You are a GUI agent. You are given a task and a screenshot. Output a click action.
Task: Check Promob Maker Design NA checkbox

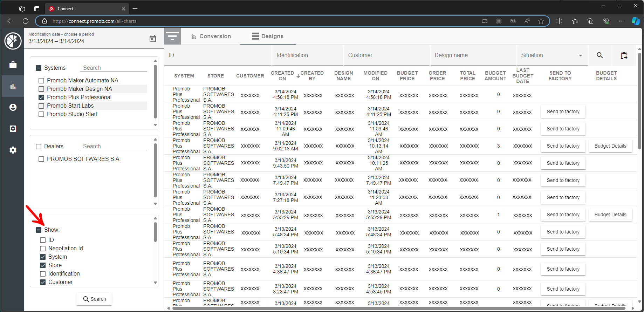click(41, 89)
